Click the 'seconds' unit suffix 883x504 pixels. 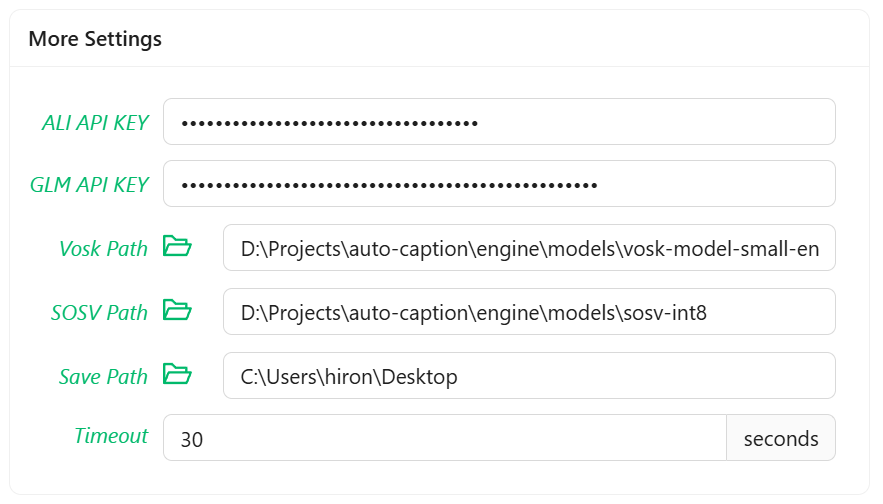coord(781,438)
